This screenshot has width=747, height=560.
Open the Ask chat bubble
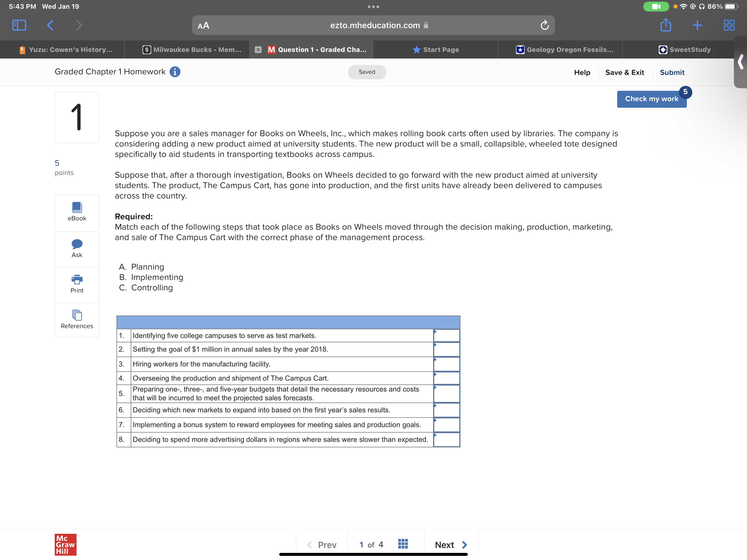coord(77,249)
